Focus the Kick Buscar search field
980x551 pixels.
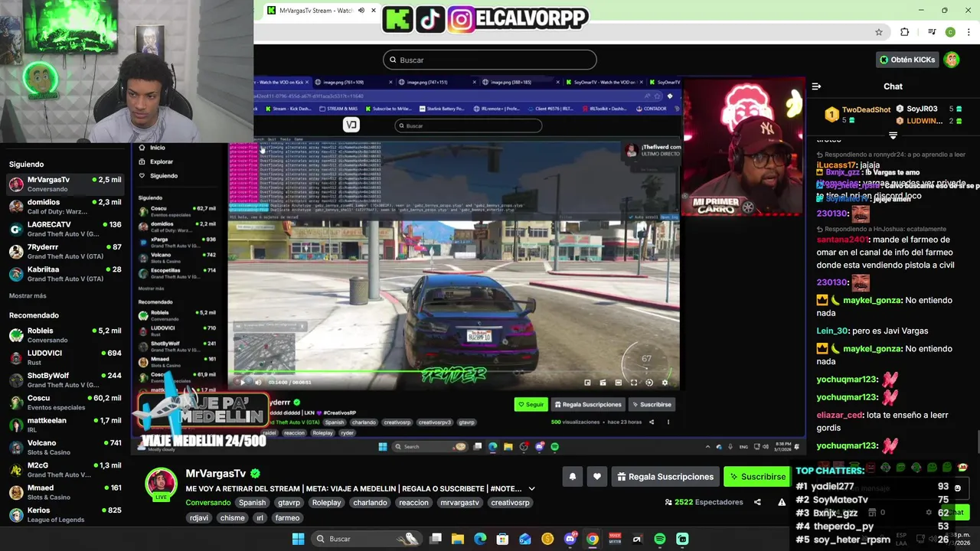click(x=490, y=60)
